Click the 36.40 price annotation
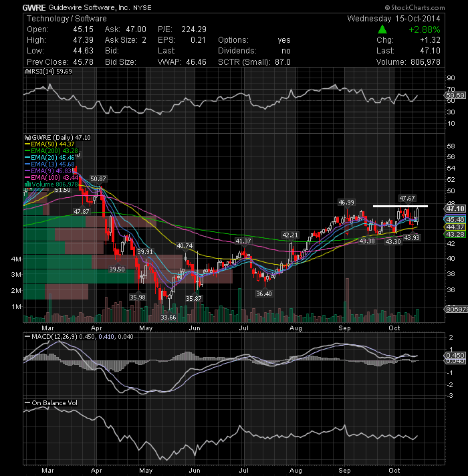Viewport: 468px width, 476px height. click(x=263, y=293)
